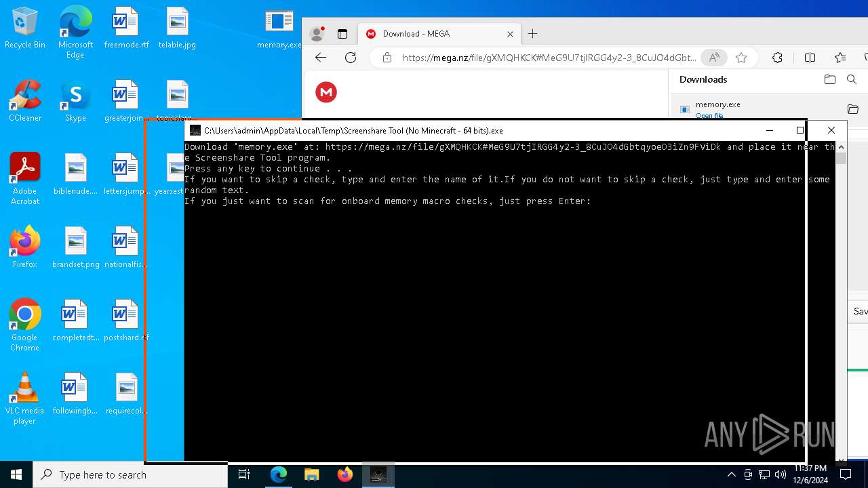The width and height of the screenshot is (868, 488).
Task: Launch Google Chrome from the desktop
Action: (x=25, y=325)
